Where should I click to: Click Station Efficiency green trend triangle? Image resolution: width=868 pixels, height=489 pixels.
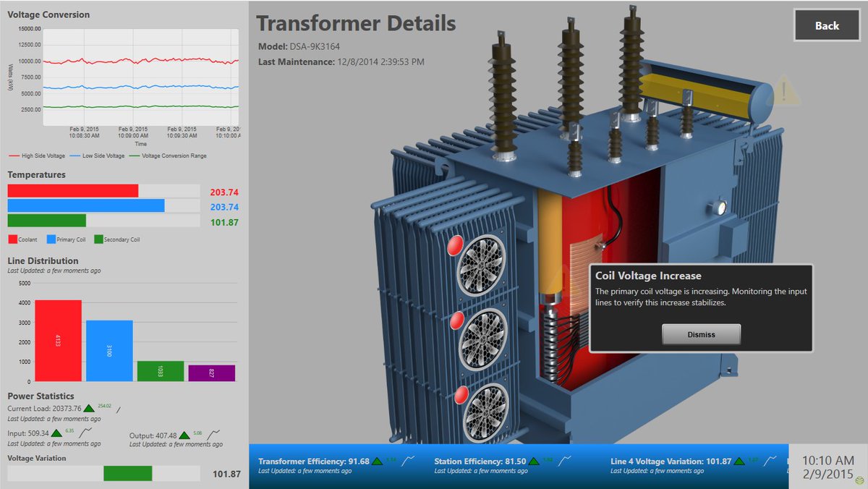pos(534,461)
